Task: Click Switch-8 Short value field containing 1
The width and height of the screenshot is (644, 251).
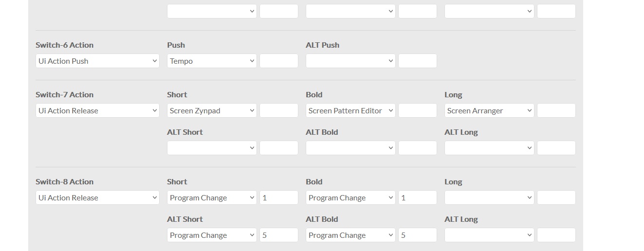Action: [279, 197]
